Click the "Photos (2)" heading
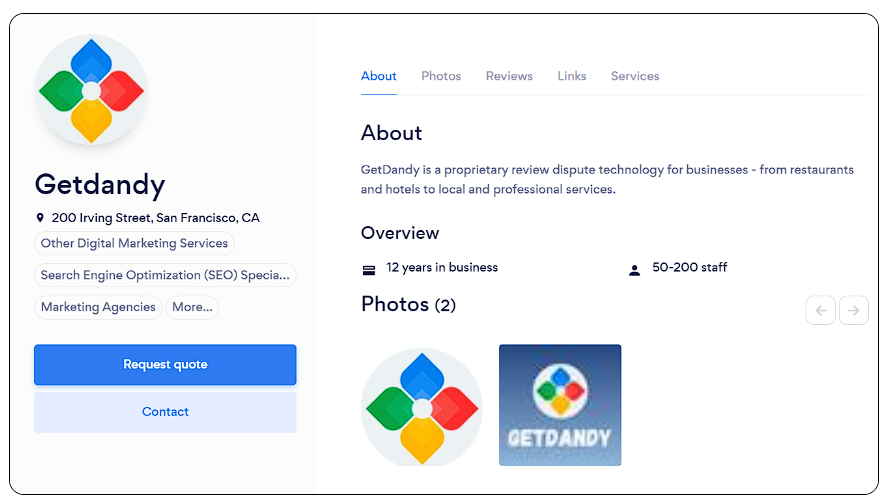 [x=408, y=304]
